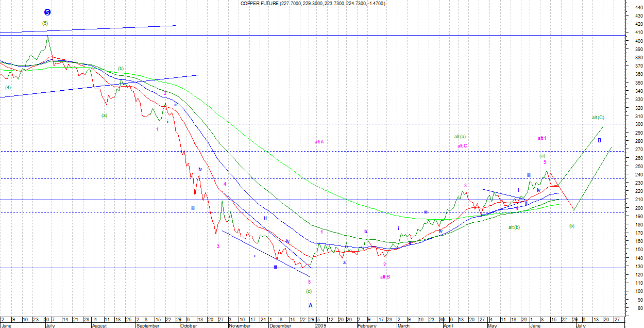This screenshot has height=328, width=644.
Task: Select December on the time axis
Action: 280,325
